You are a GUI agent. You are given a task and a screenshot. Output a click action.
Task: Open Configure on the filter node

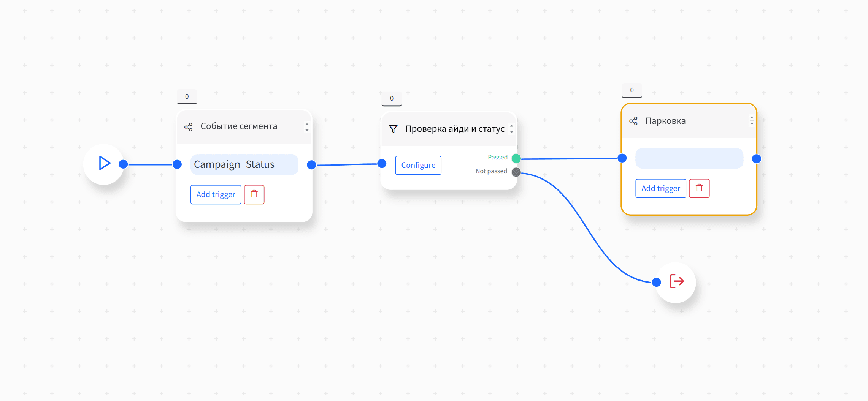pyautogui.click(x=418, y=165)
